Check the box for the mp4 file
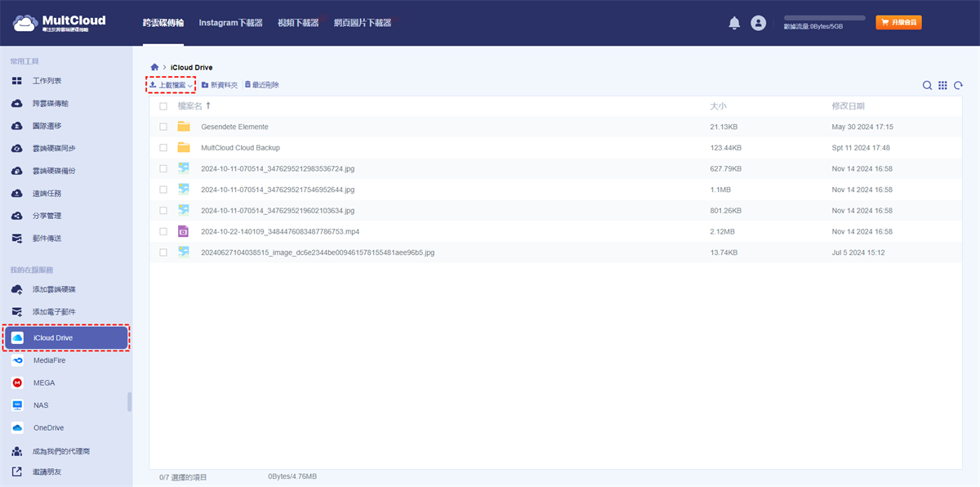This screenshot has height=487, width=980. 163,231
